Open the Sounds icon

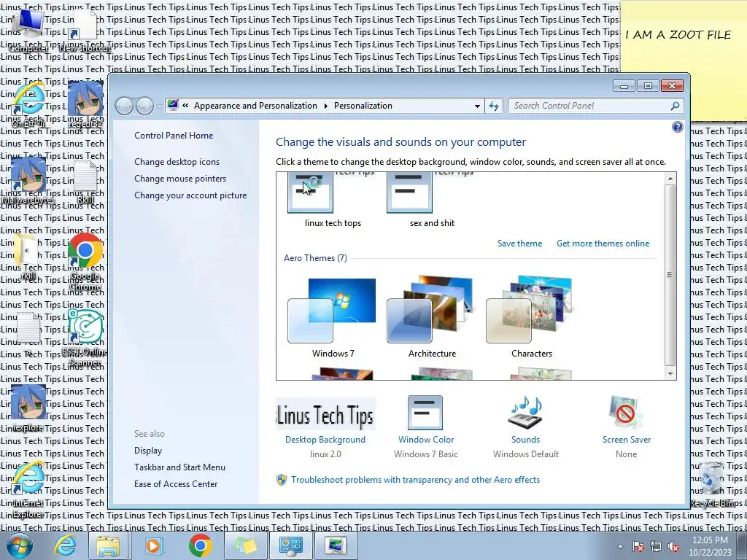coord(525,413)
